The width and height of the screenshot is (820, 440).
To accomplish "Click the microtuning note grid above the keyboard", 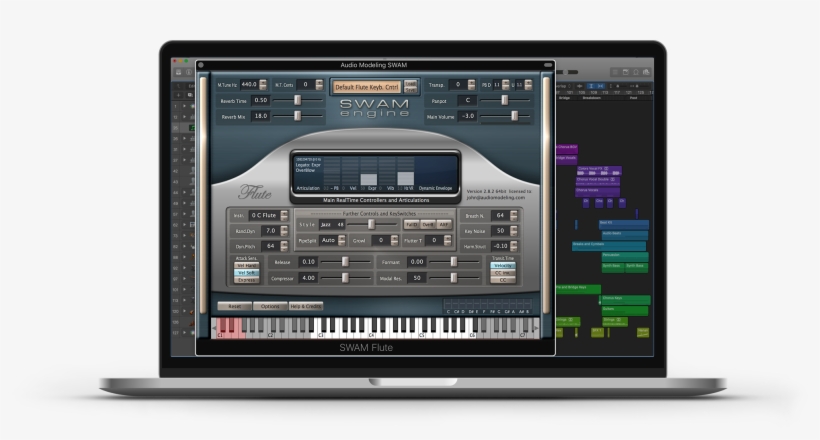I will [x=487, y=303].
